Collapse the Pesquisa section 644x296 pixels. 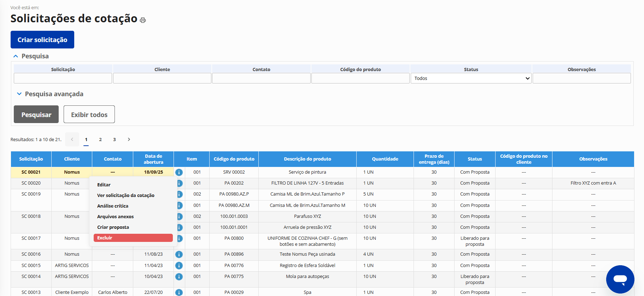16,56
